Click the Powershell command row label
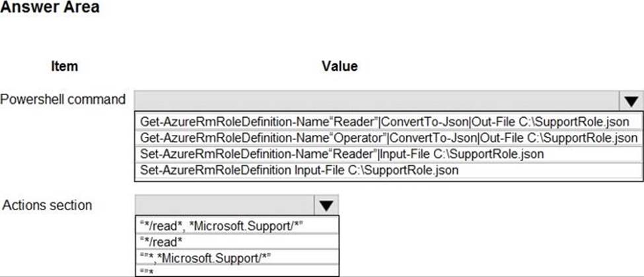Screen dimensions: 644x277 pyautogui.click(x=63, y=100)
